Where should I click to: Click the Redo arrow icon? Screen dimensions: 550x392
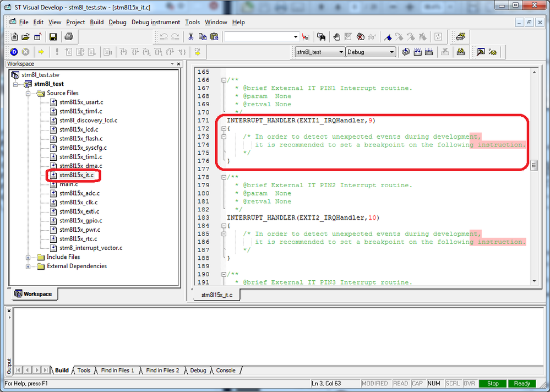tap(175, 37)
